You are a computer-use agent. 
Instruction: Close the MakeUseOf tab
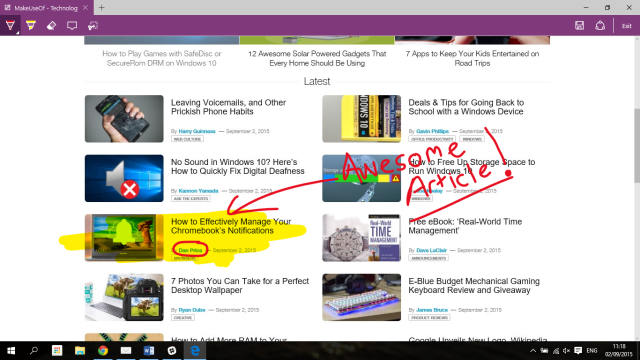(85, 7)
